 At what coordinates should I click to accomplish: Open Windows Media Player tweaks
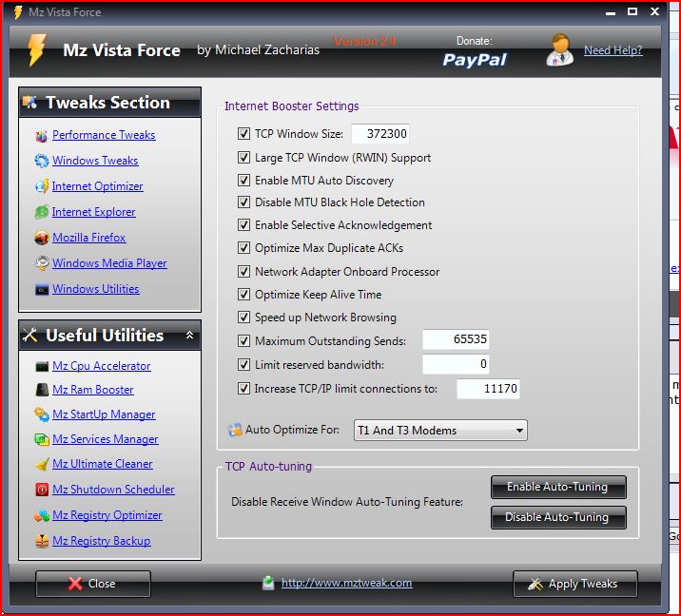(109, 263)
